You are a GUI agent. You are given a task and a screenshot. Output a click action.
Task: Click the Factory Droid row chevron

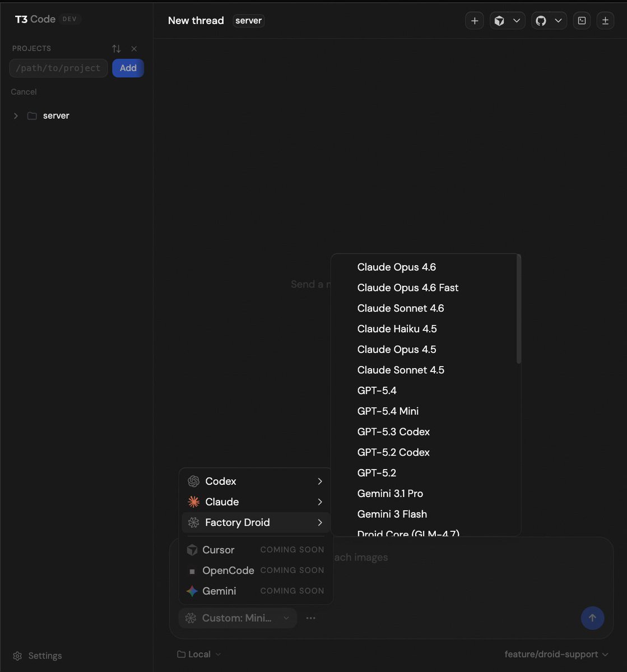[320, 522]
